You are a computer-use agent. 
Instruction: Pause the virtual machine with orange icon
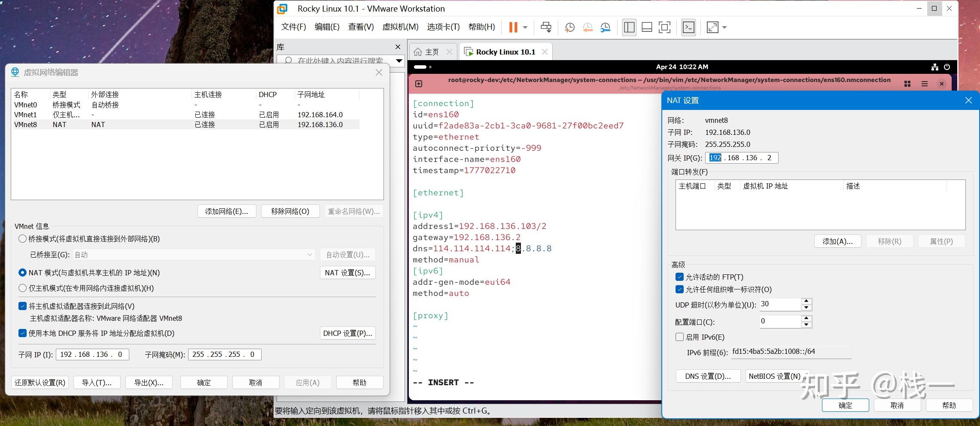point(513,27)
